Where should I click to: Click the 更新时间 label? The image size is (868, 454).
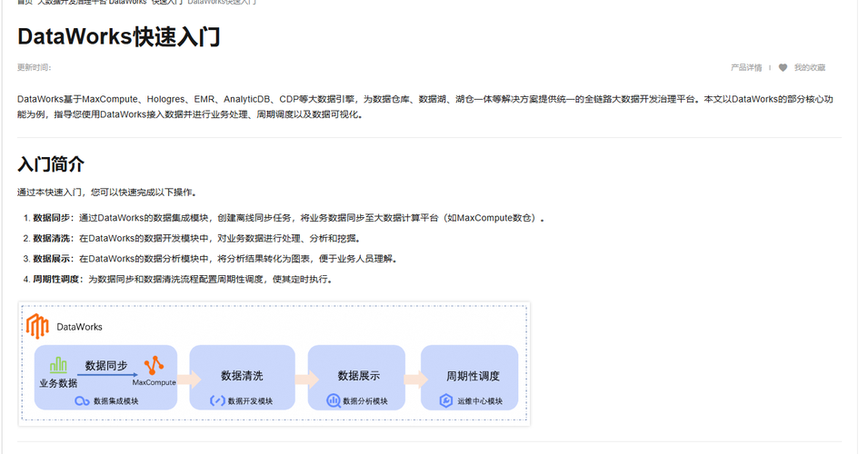point(34,67)
